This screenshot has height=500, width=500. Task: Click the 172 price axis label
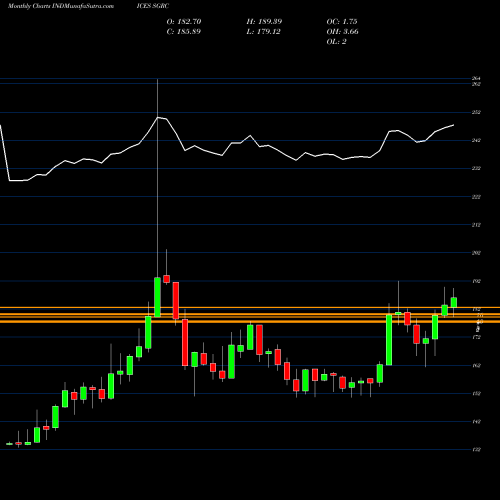476,337
